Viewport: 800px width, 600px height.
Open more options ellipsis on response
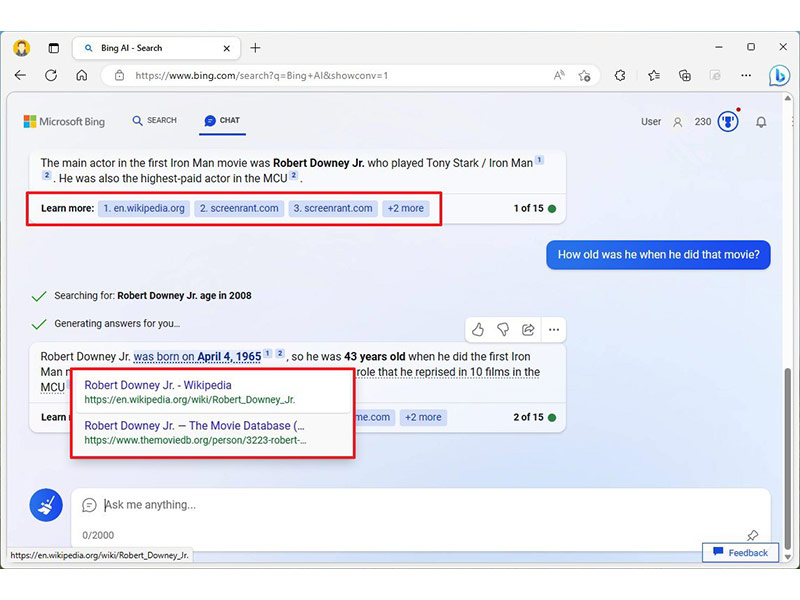553,329
